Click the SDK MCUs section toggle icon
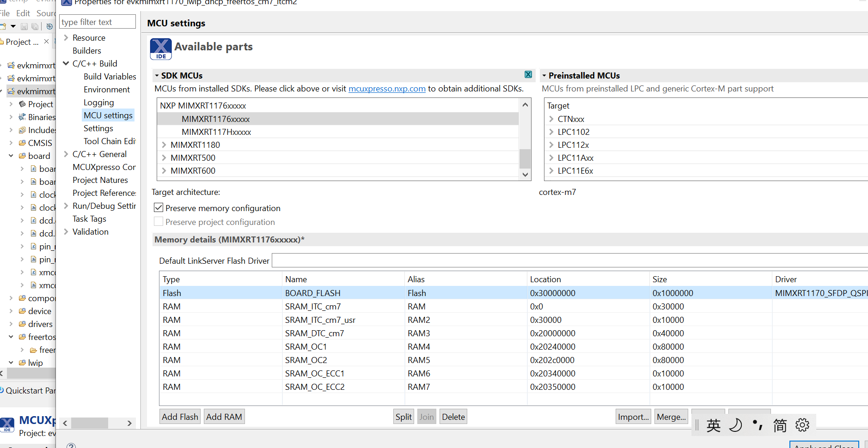The width and height of the screenshot is (868, 448). pos(157,75)
